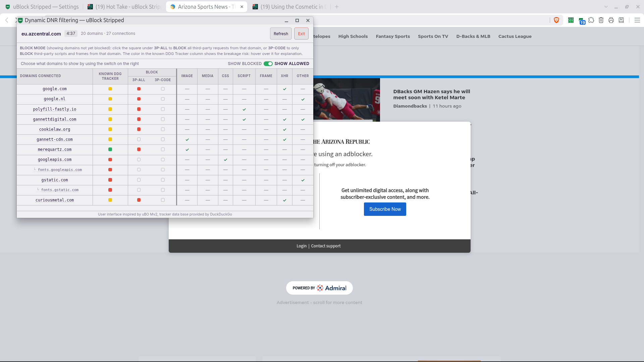Toggle 3P-ALL block for google.nl

(x=139, y=99)
